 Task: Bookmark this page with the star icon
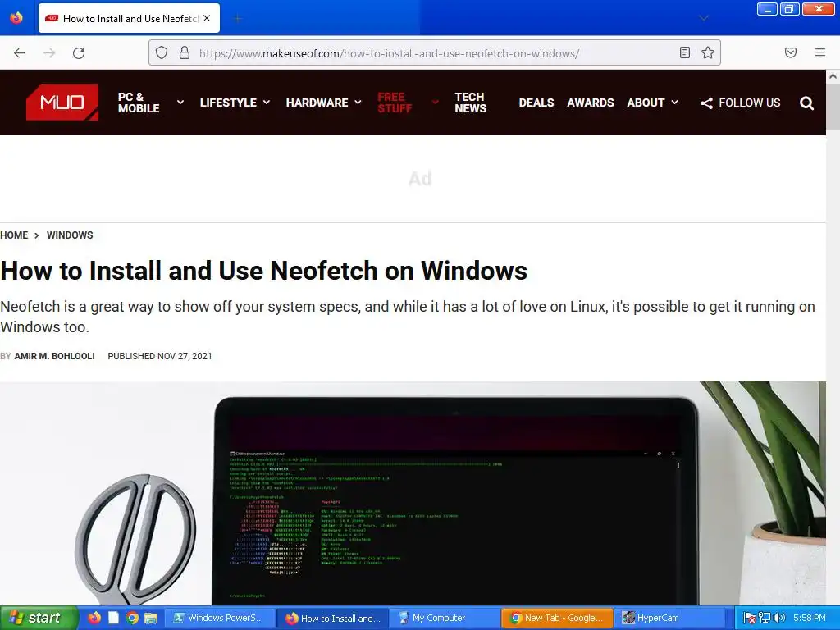pos(708,52)
